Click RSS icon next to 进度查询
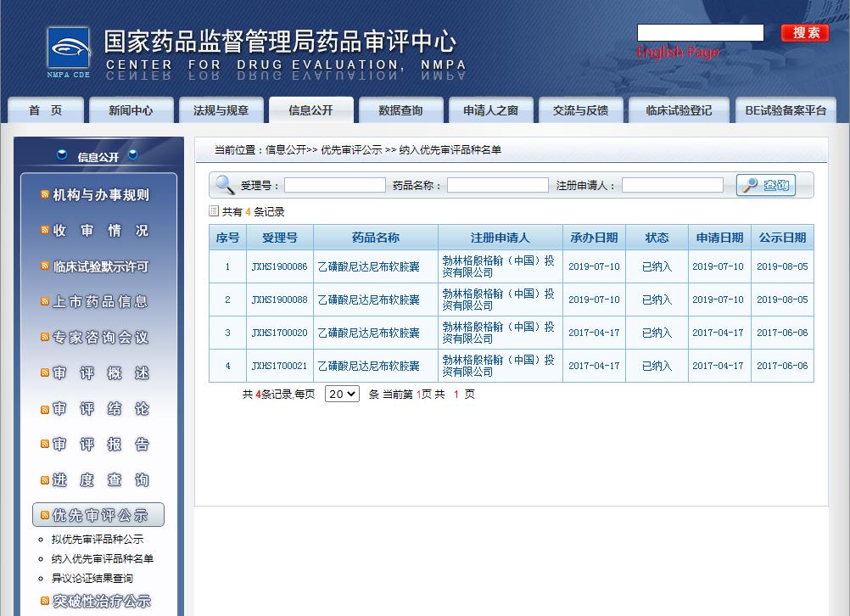The image size is (850, 616). click(x=45, y=480)
